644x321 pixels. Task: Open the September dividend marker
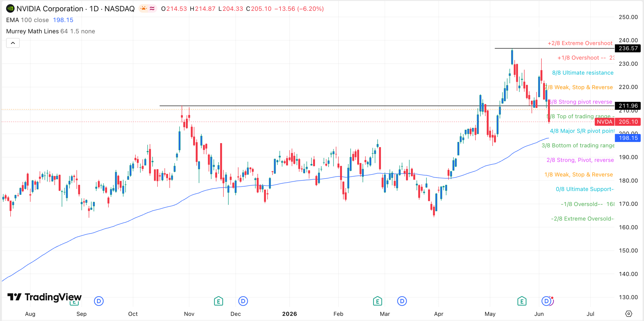[x=99, y=301]
